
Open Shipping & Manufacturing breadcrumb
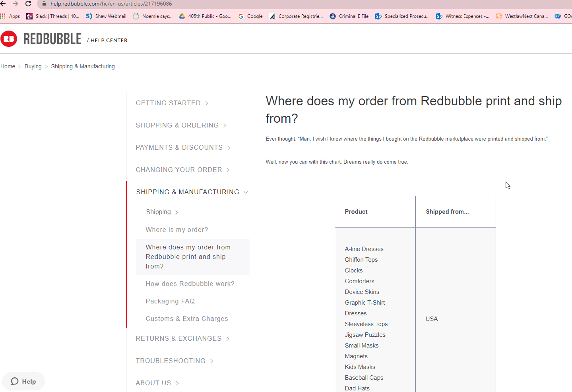click(83, 66)
